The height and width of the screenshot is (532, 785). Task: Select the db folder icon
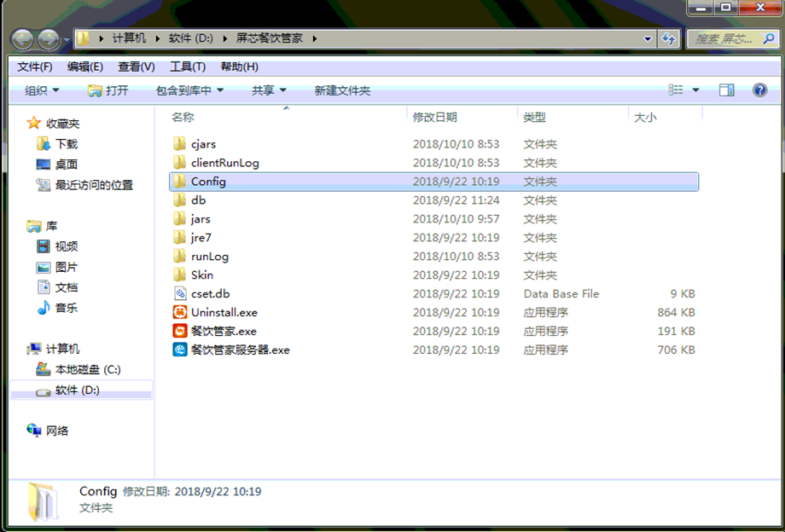click(180, 200)
